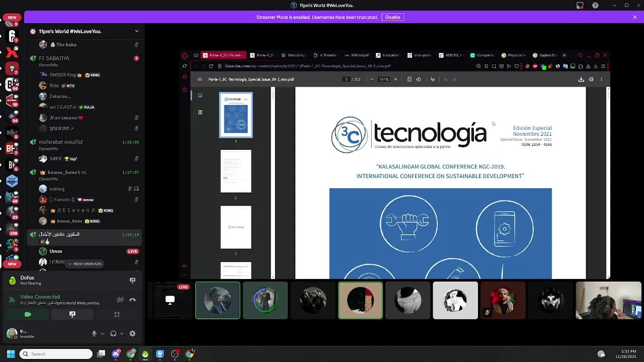Click the 3ciencias.com address bar
The image size is (644, 362).
(x=344, y=66)
